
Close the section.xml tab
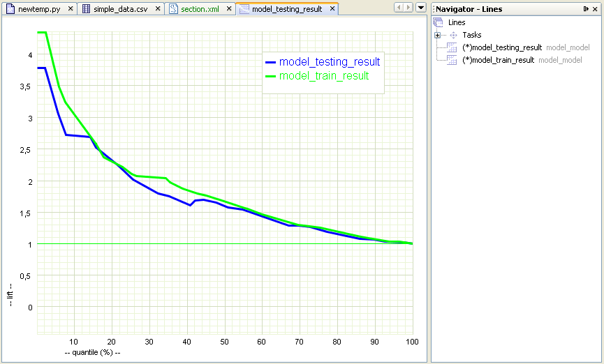229,8
